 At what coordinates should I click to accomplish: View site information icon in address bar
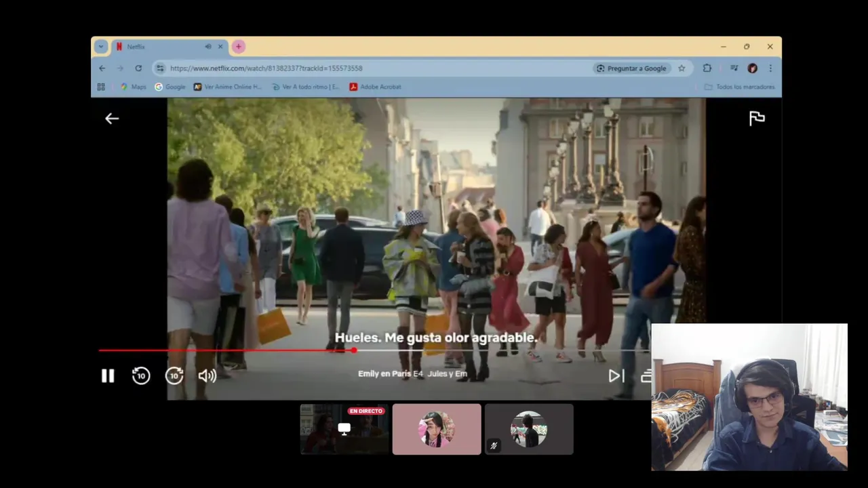pyautogui.click(x=160, y=68)
